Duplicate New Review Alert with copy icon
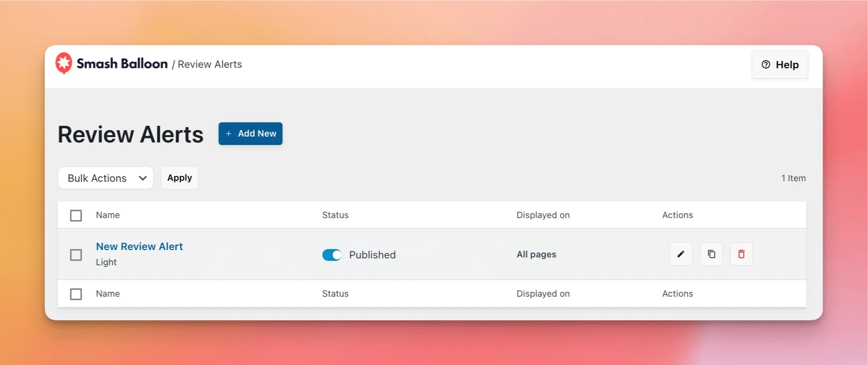 [x=711, y=254]
